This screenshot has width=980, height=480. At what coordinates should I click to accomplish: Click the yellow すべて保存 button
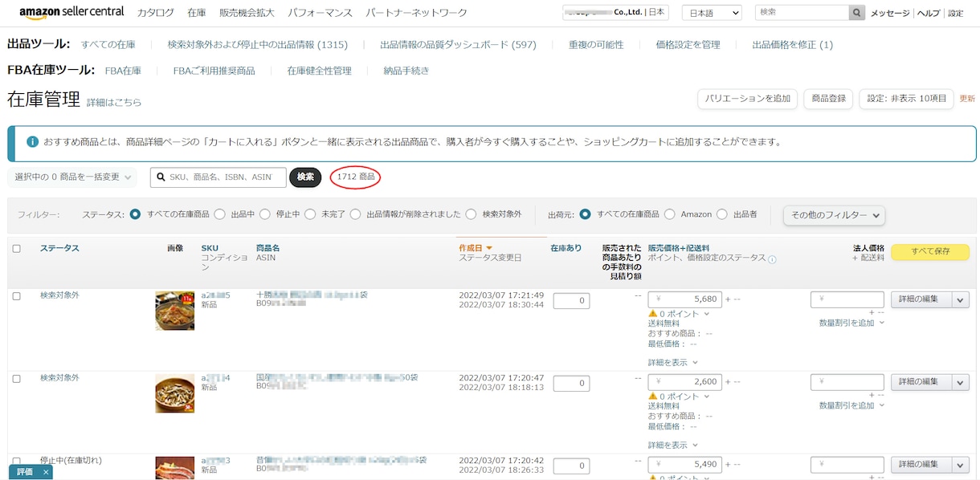930,252
